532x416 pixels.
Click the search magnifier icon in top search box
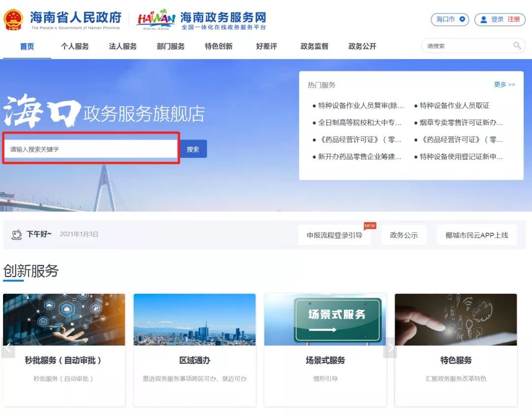(x=517, y=46)
